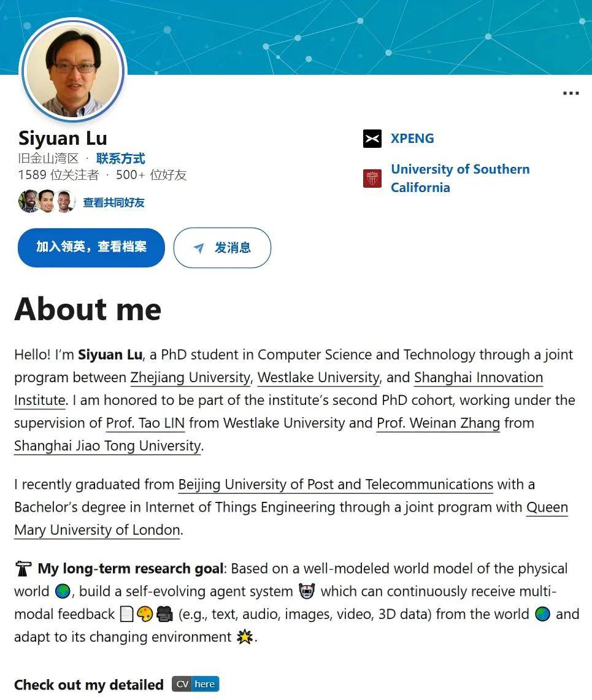592x700 pixels.
Task: Follow the Westlake University link
Action: tap(319, 378)
